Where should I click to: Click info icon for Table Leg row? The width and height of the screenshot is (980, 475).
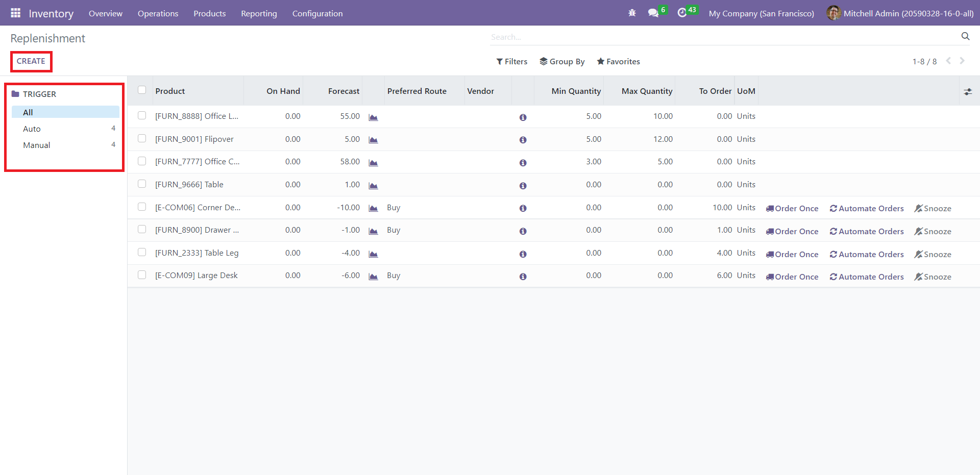(523, 254)
